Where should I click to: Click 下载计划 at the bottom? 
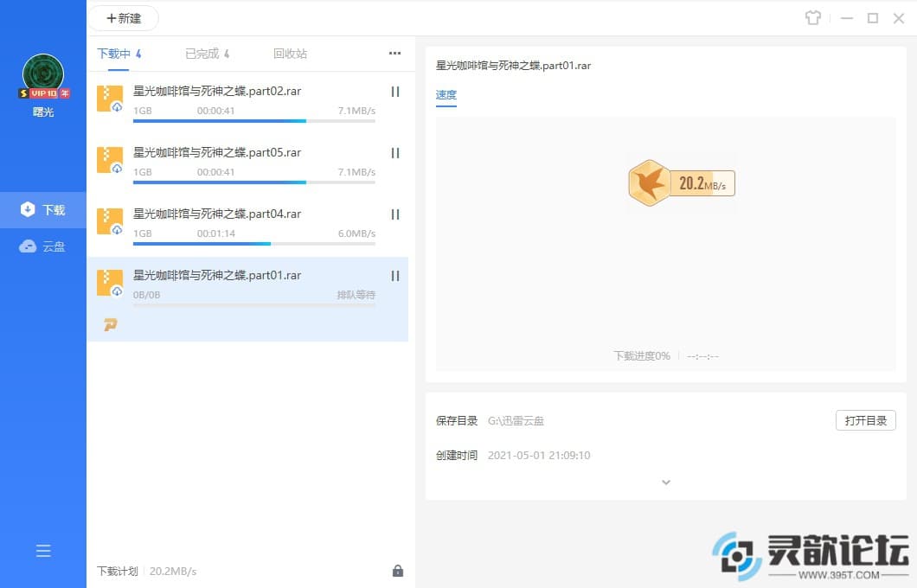(118, 571)
